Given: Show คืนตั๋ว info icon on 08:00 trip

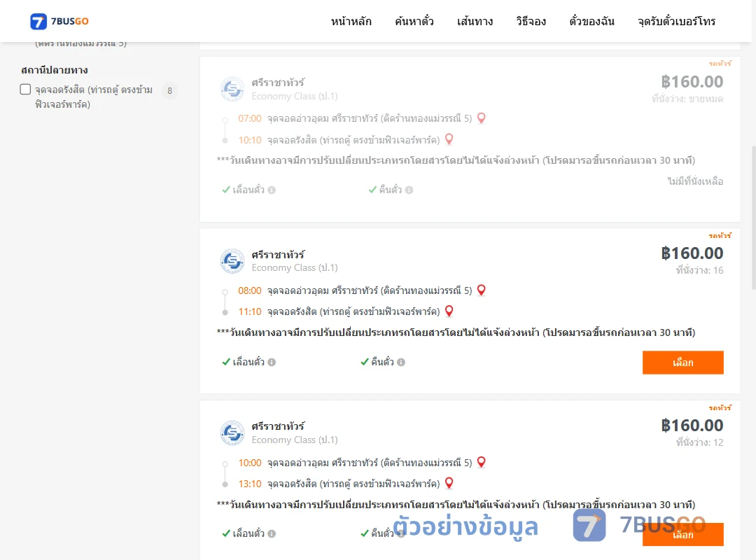Looking at the screenshot, I should (401, 362).
